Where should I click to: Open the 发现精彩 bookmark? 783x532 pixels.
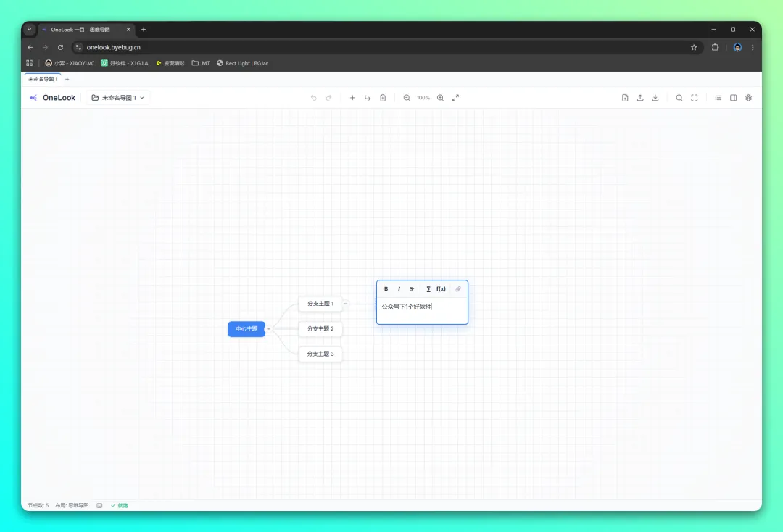[170, 63]
